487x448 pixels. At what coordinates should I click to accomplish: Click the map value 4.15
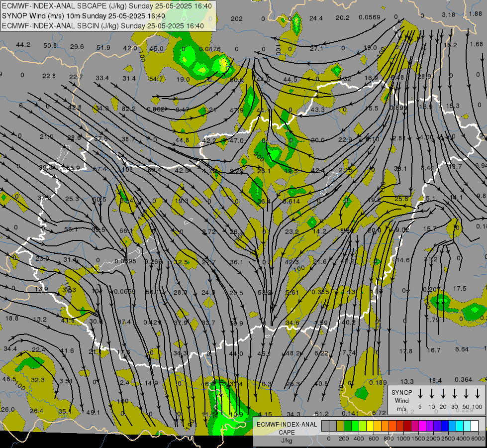pyautogui.click(x=265, y=414)
